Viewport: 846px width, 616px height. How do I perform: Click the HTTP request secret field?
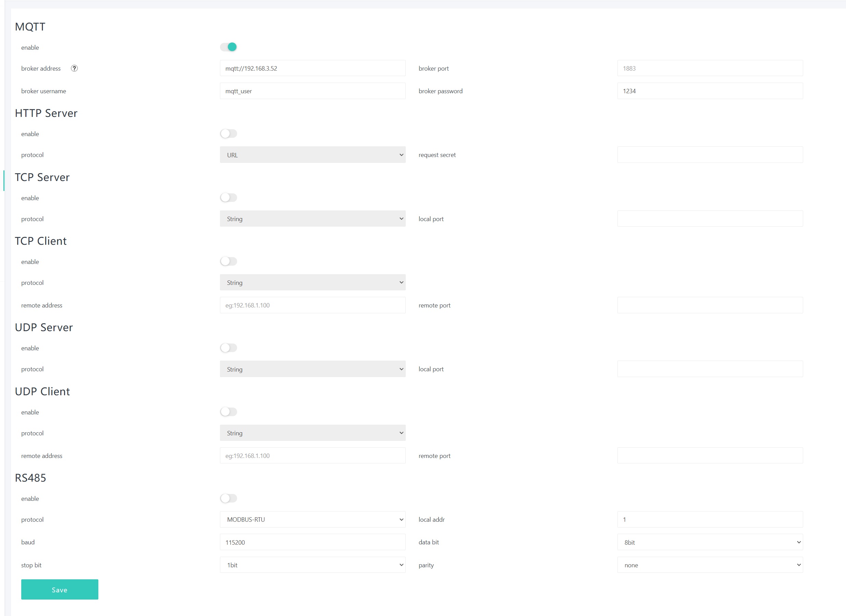click(x=710, y=155)
